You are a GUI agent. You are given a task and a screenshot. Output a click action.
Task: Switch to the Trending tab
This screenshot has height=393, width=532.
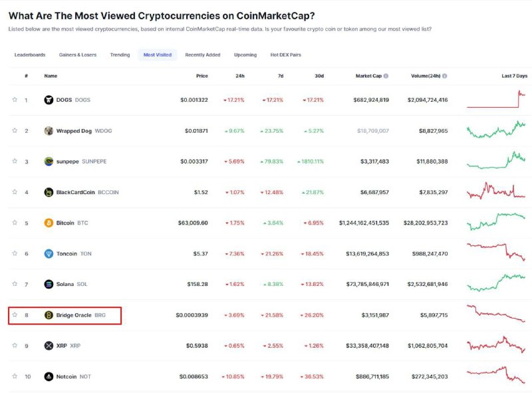[x=120, y=55]
